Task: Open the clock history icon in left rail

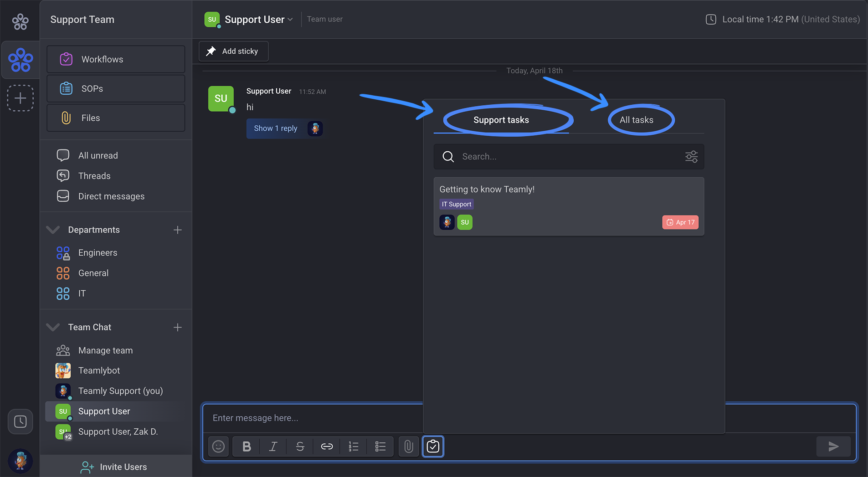Action: (20, 421)
